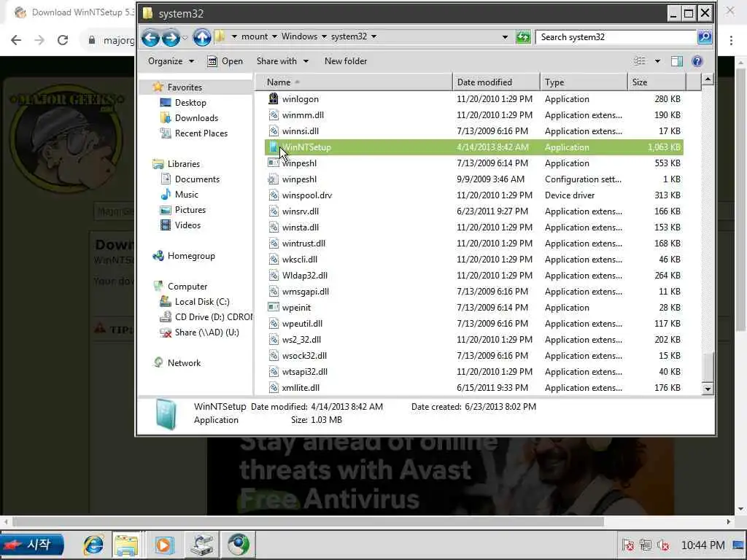
Task: Click the taskbar clock 10:44 PM
Action: [x=703, y=545]
